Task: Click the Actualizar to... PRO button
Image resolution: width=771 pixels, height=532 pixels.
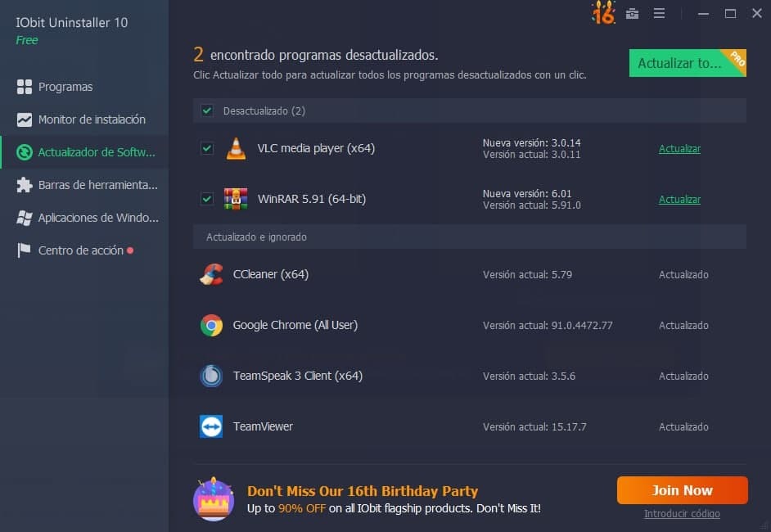Action: [688, 63]
